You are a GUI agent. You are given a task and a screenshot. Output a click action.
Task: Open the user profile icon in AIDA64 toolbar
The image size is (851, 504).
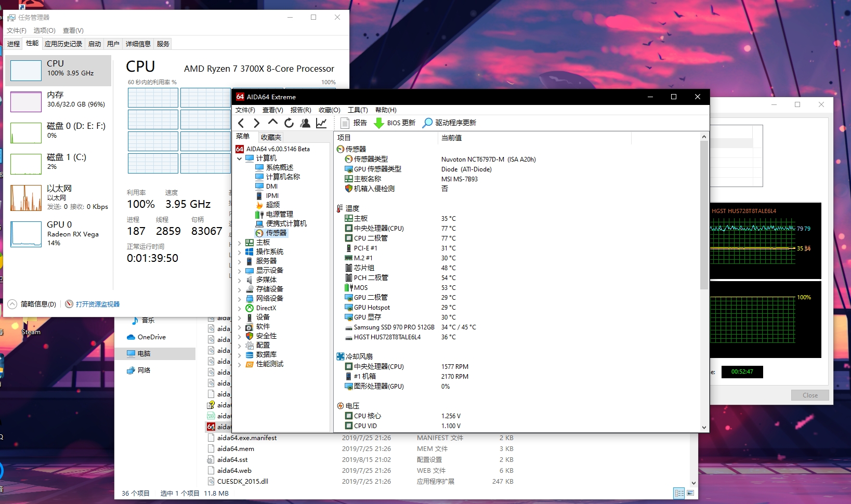point(305,123)
